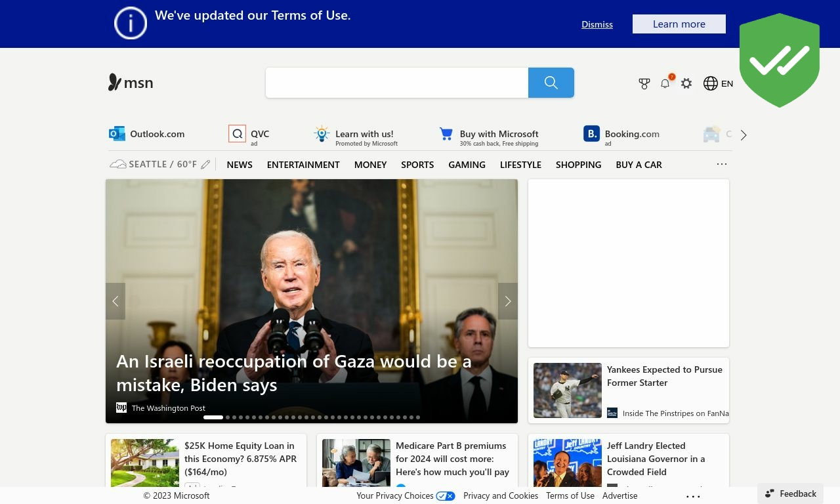Go to the BUY A CAR tab
Screen dimensions: 840x504
(x=639, y=165)
